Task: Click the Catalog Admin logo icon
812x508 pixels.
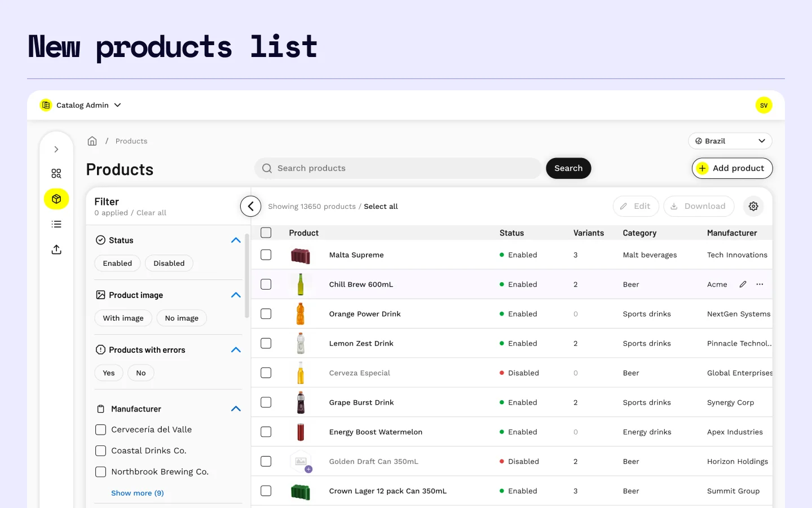Action: (x=46, y=106)
